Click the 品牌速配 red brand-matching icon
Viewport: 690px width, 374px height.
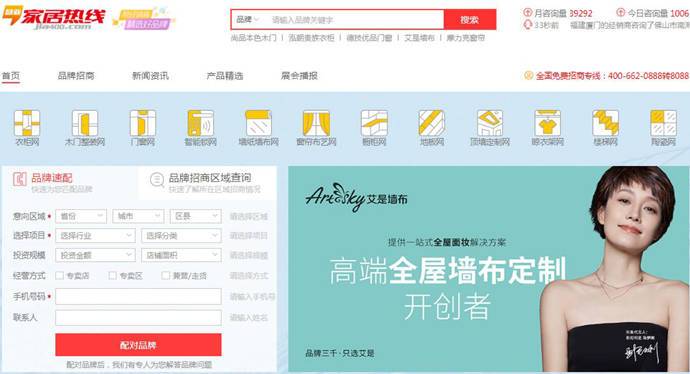coord(20,180)
